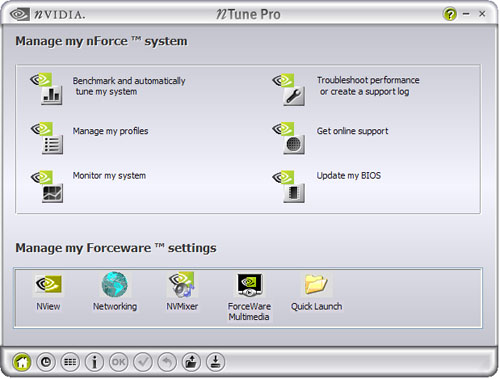Click the checkmark apply icon in toolbar
500x379 pixels.
(x=143, y=362)
